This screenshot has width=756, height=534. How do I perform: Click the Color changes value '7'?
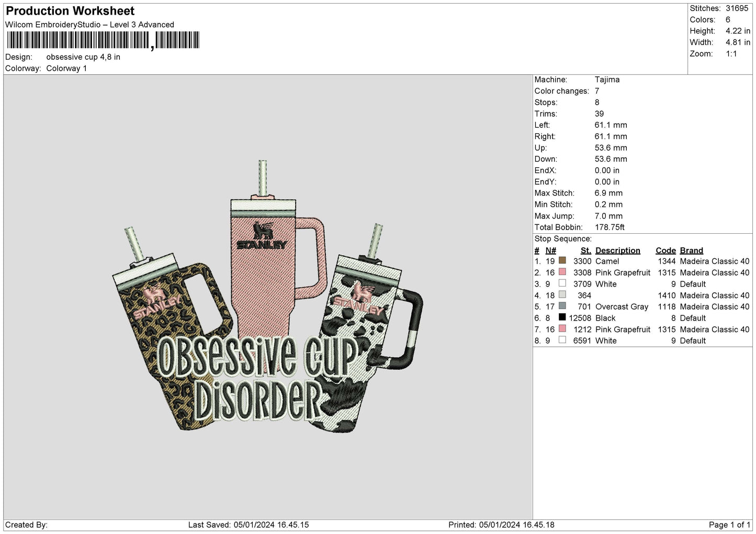[597, 91]
